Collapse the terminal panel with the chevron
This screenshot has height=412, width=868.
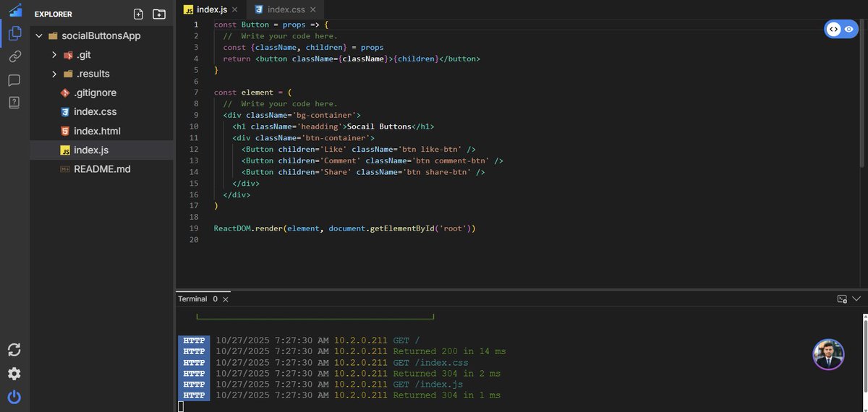coord(857,299)
